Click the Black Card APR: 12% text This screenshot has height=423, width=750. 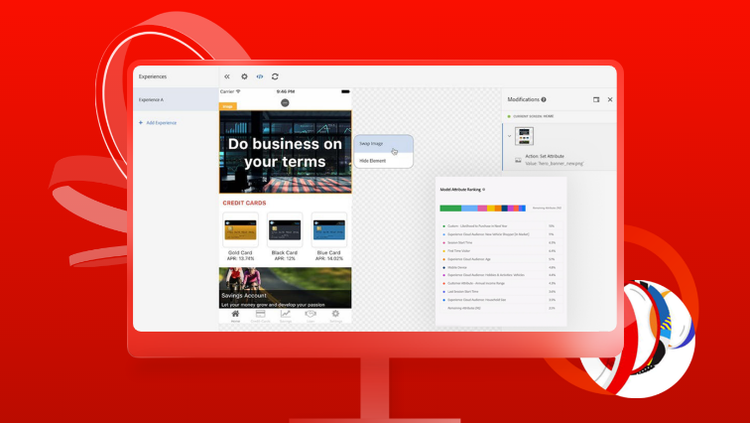pos(285,258)
